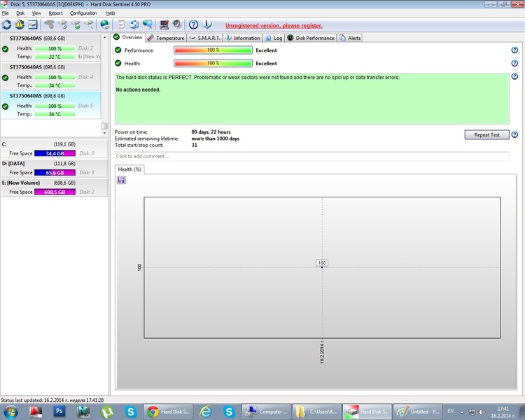Click help icon beside Health bar
This screenshot has width=525, height=420.
514,63
